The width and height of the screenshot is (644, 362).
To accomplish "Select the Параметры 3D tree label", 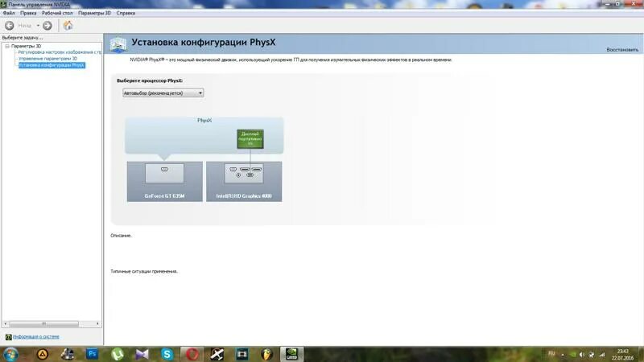I will pyautogui.click(x=27, y=47).
